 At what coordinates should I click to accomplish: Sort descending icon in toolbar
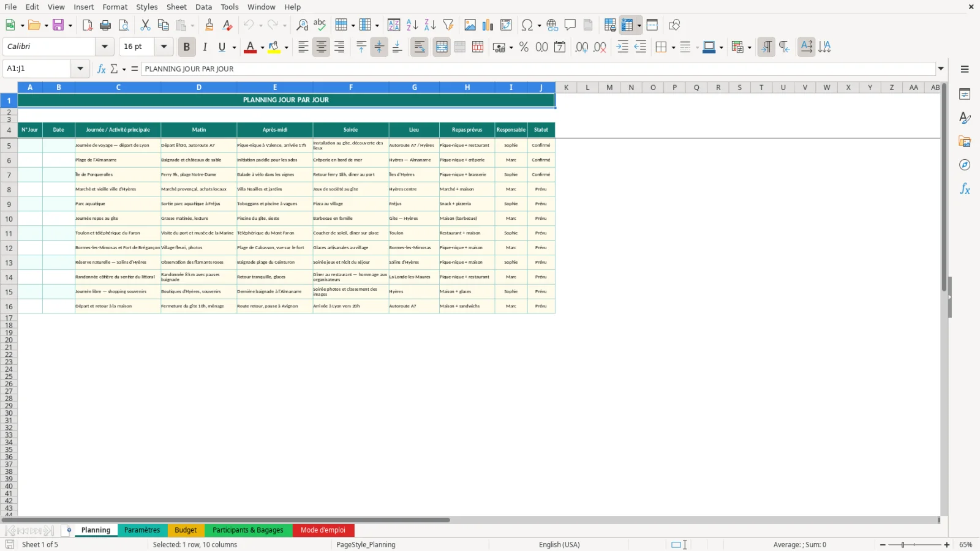tap(430, 25)
